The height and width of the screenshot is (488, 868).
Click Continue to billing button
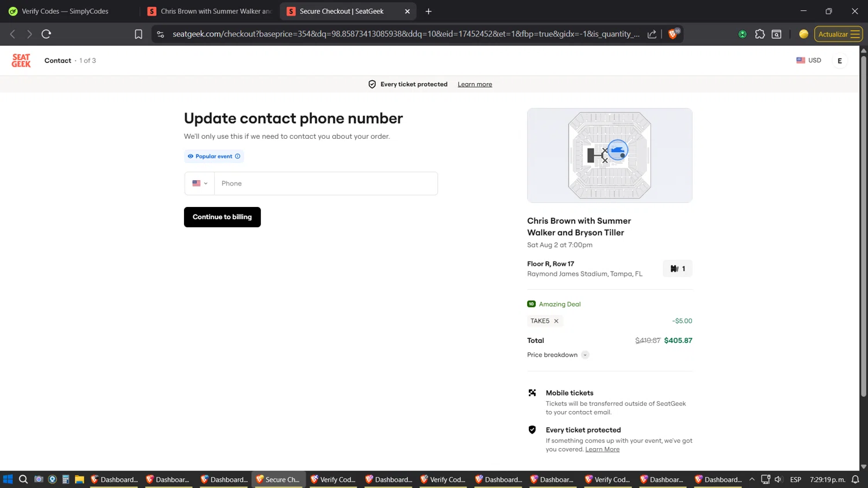click(x=222, y=217)
